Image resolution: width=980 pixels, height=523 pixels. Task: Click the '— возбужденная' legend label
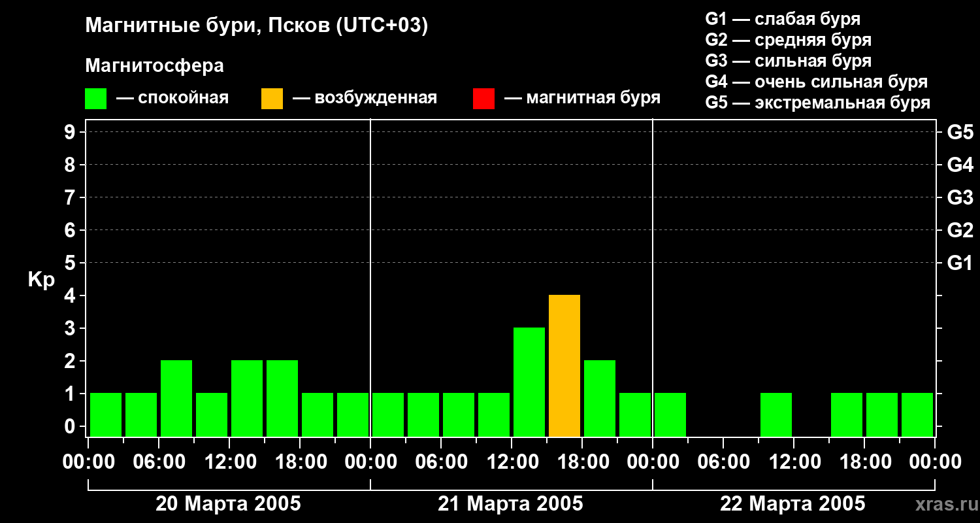[x=365, y=98]
